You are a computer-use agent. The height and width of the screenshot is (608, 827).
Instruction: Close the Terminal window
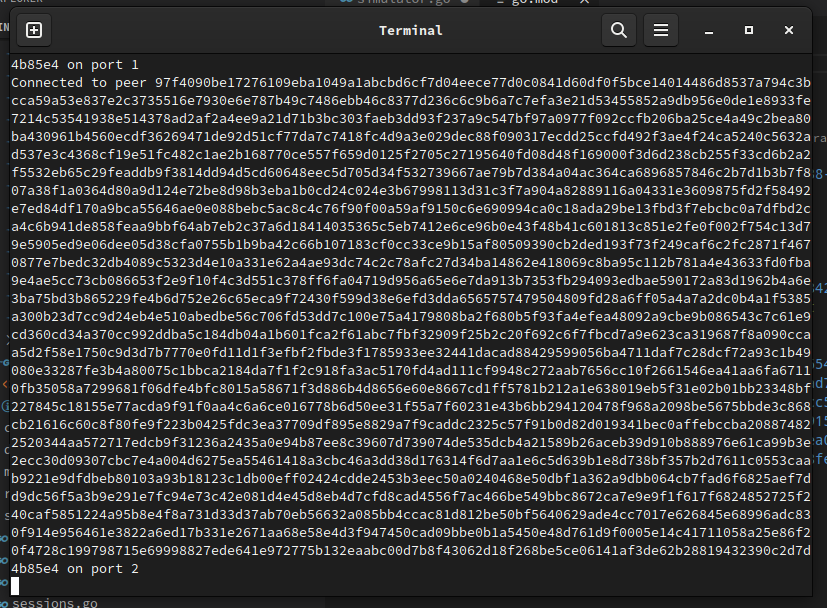tap(789, 31)
